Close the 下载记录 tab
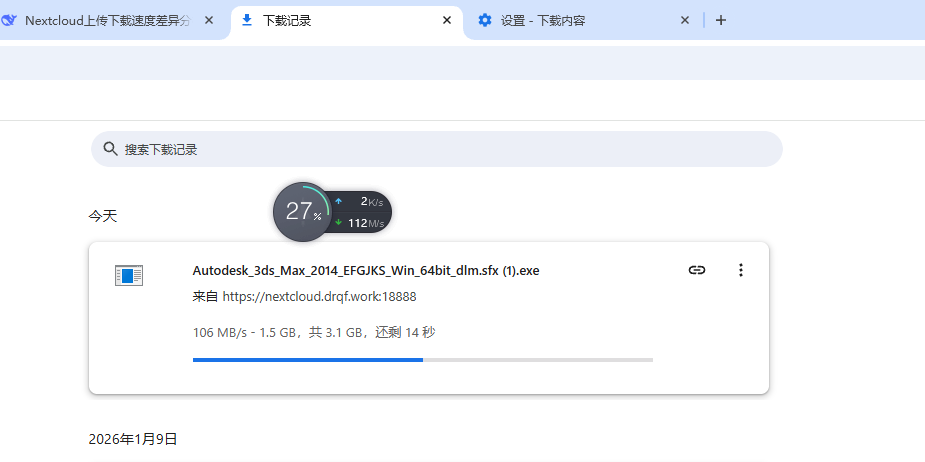925x462 pixels. coord(447,21)
